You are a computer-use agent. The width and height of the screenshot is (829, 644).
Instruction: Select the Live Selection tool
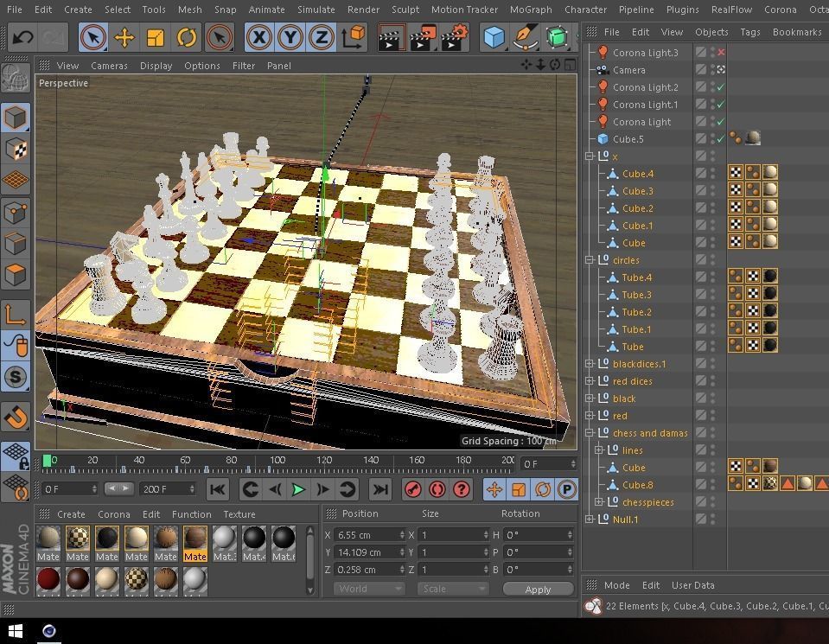click(93, 37)
